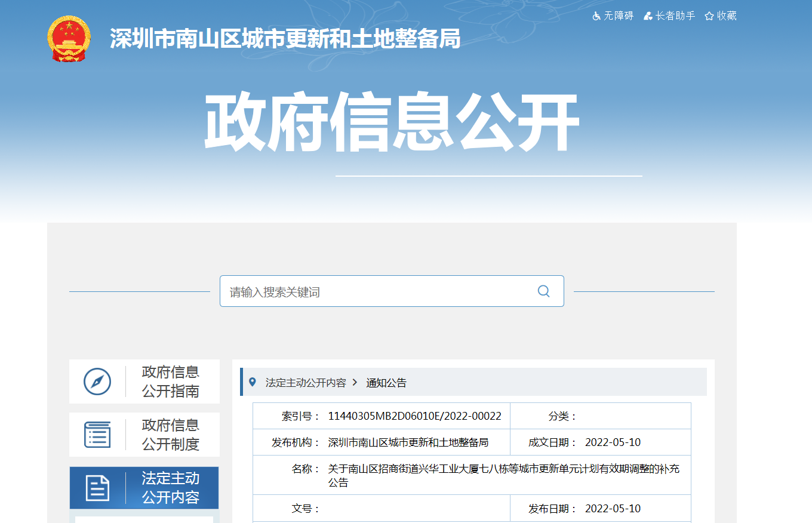Image resolution: width=812 pixels, height=523 pixels.
Task: Click the national emblem logo
Action: point(69,39)
